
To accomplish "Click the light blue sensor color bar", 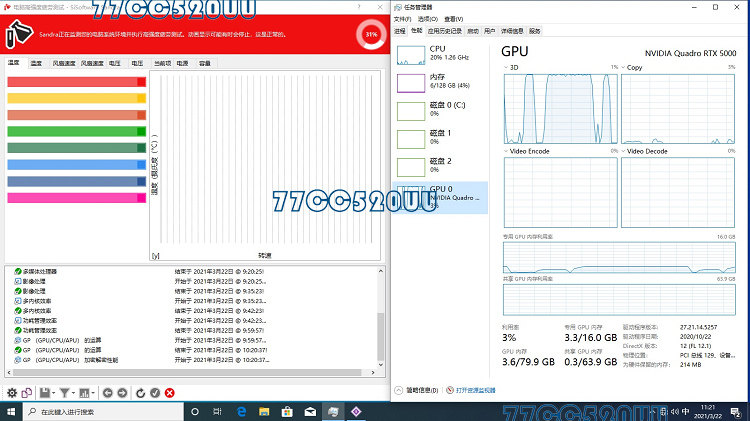I will 77,165.
